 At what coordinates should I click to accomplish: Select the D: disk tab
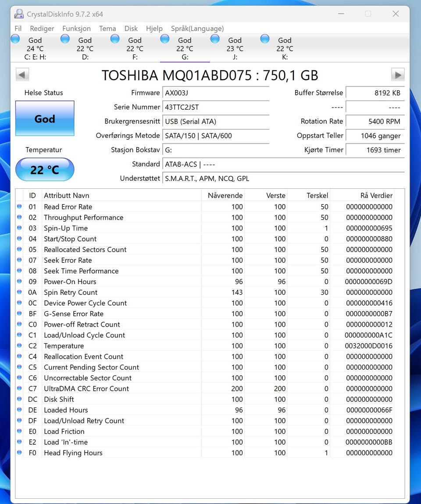pos(85,48)
